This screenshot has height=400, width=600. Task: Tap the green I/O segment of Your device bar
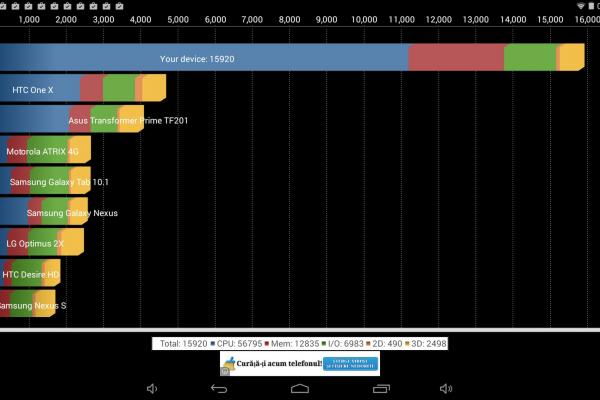[x=530, y=57]
